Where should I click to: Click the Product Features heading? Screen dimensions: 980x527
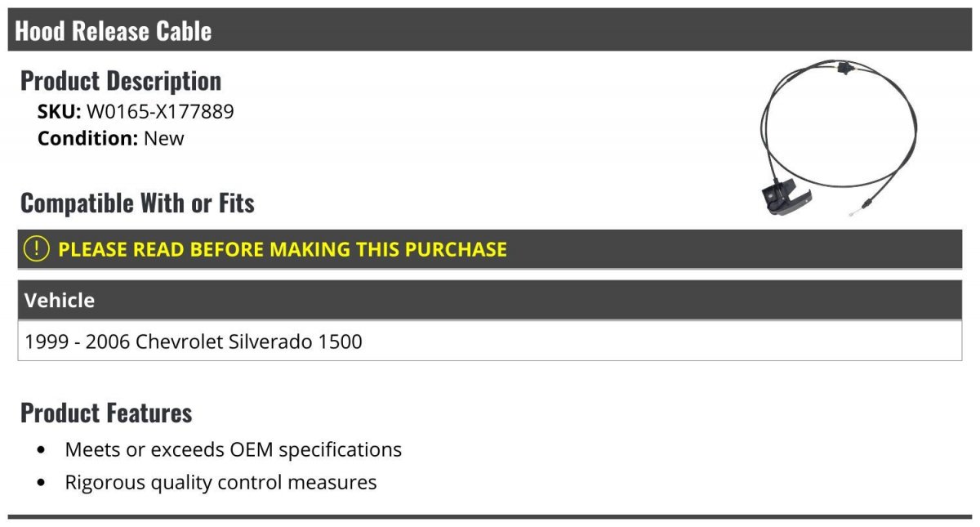pyautogui.click(x=106, y=413)
